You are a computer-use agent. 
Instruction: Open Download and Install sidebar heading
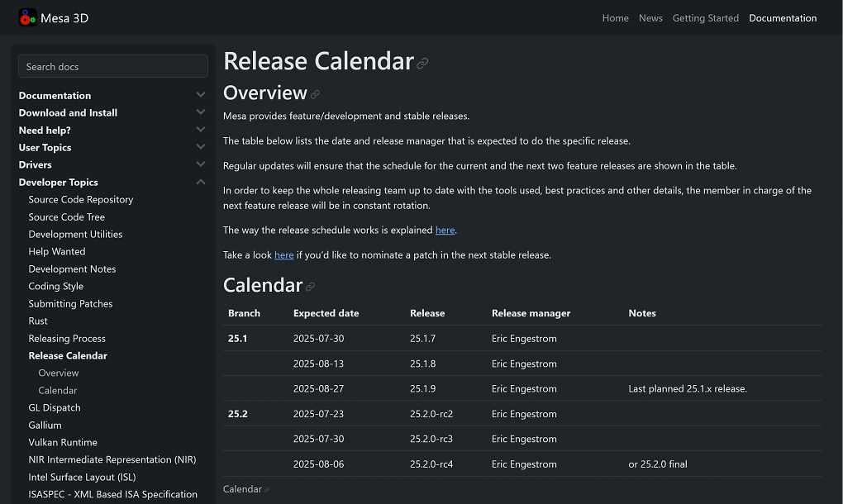click(68, 112)
